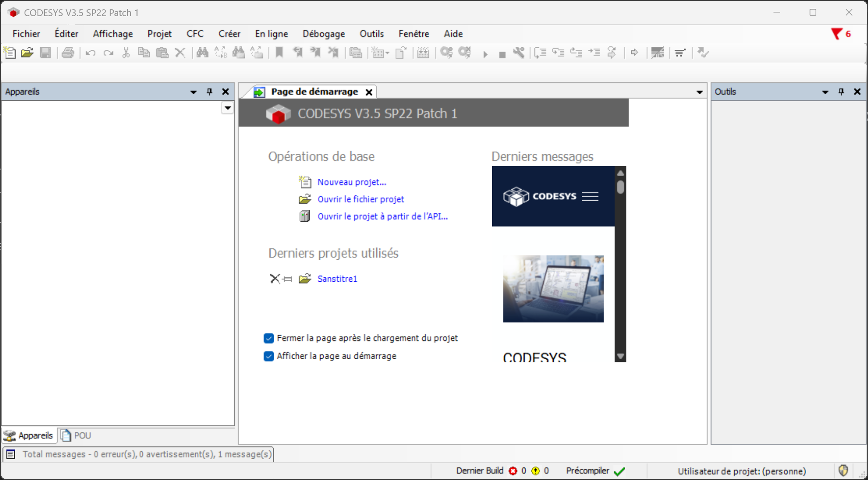Remove Sanstitre1 from recent projects list

(x=275, y=279)
